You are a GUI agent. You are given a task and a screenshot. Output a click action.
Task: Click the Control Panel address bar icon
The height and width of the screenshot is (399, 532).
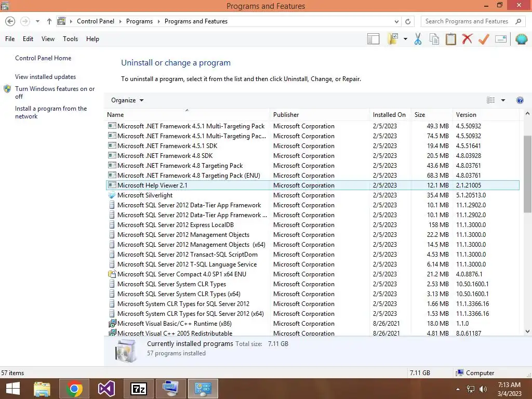pyautogui.click(x=61, y=21)
